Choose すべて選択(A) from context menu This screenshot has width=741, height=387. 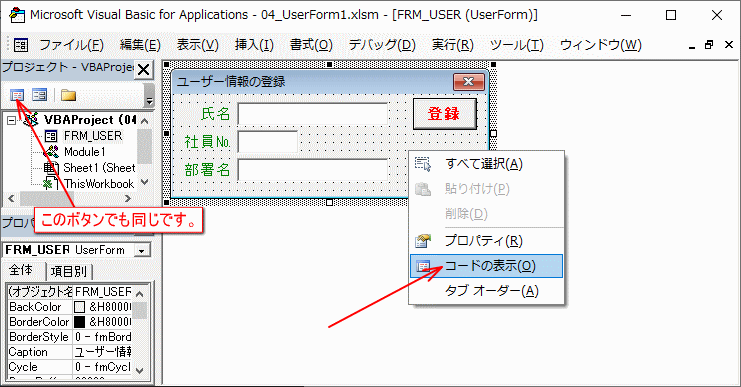point(487,164)
